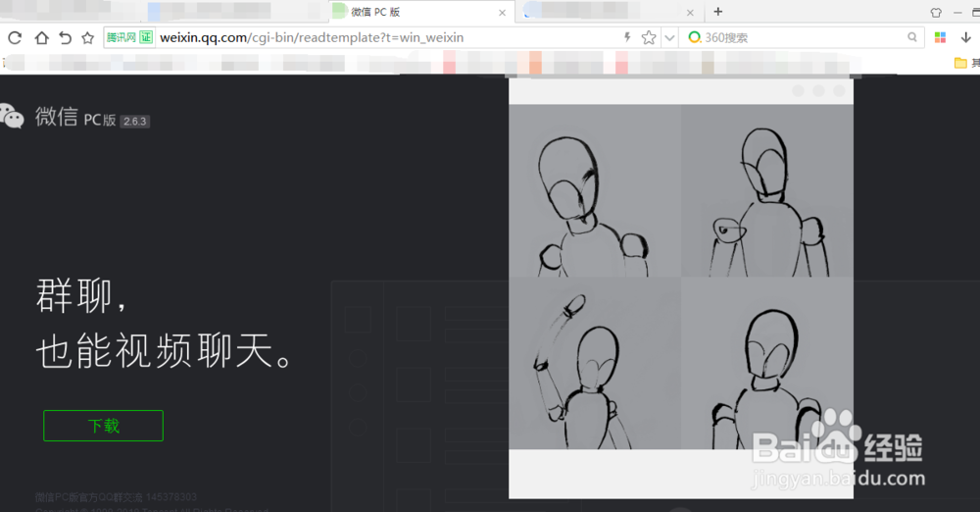Click the 2.6.3 version badge

(x=134, y=122)
